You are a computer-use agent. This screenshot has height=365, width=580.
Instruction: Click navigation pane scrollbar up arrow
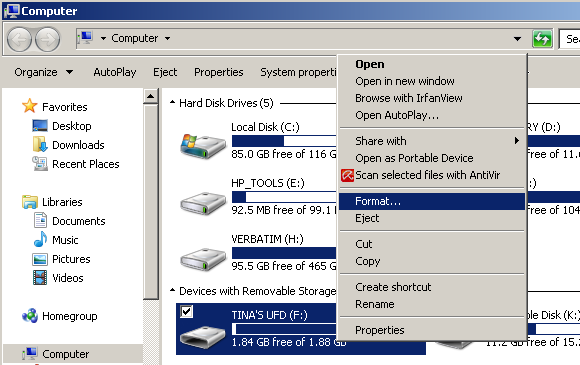click(151, 97)
